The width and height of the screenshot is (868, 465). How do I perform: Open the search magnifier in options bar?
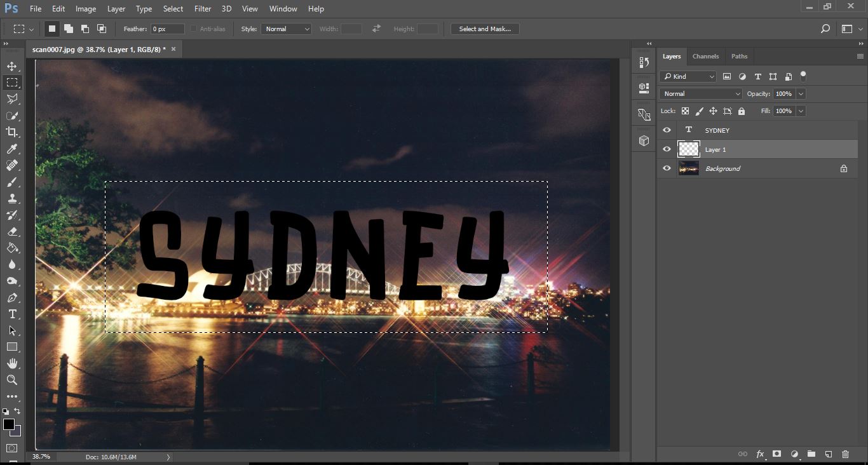pos(825,29)
